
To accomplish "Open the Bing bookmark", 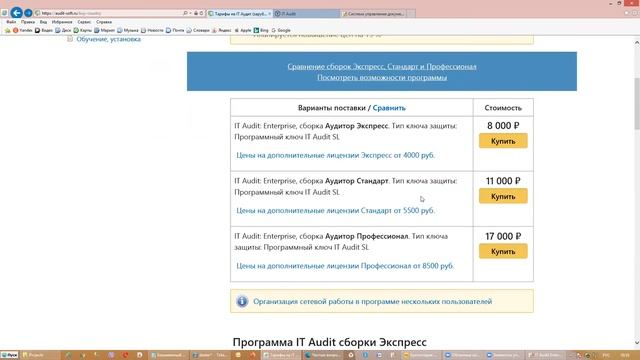I will (x=261, y=30).
